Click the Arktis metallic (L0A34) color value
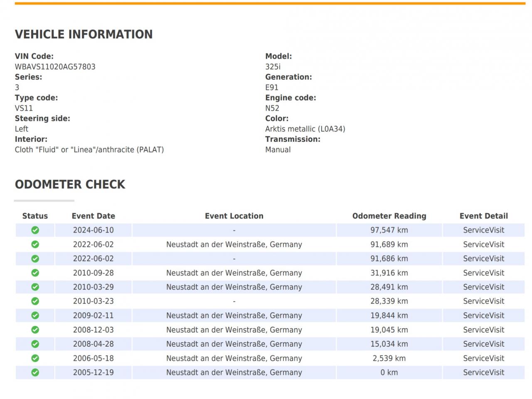 (305, 129)
